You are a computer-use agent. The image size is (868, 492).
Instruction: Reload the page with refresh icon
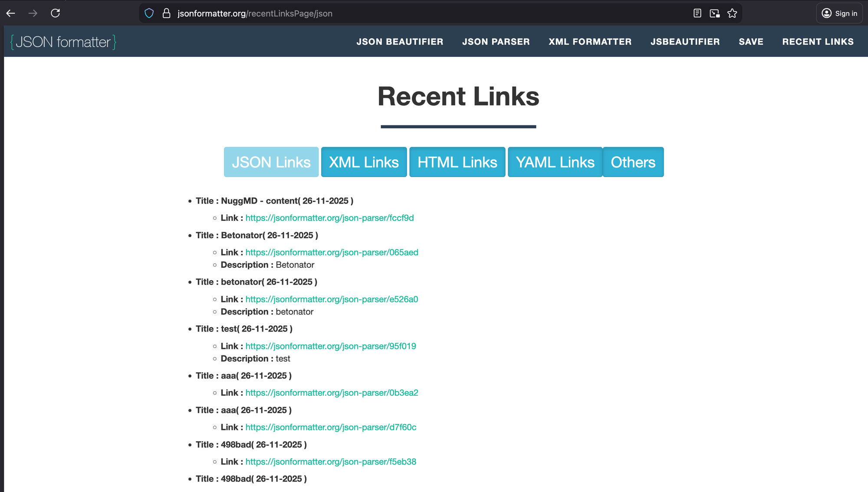(55, 13)
